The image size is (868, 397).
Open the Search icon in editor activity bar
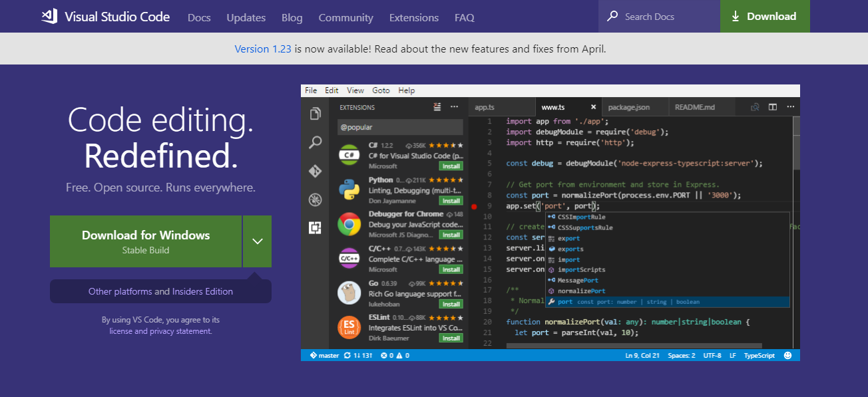[x=316, y=142]
